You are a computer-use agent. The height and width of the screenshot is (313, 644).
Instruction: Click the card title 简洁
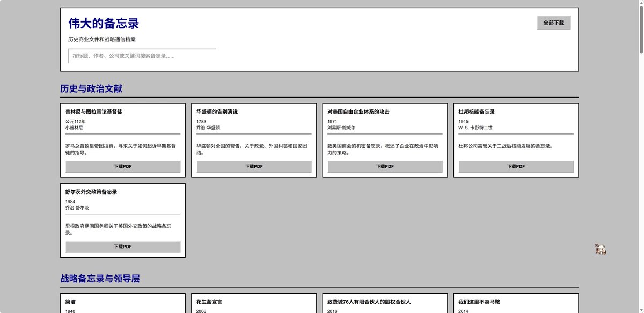[x=70, y=302]
